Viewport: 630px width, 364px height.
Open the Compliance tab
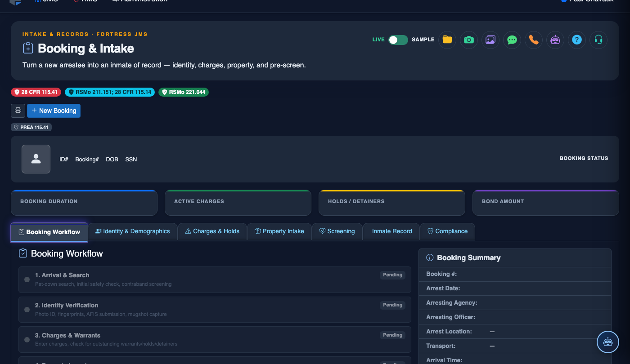pos(447,231)
